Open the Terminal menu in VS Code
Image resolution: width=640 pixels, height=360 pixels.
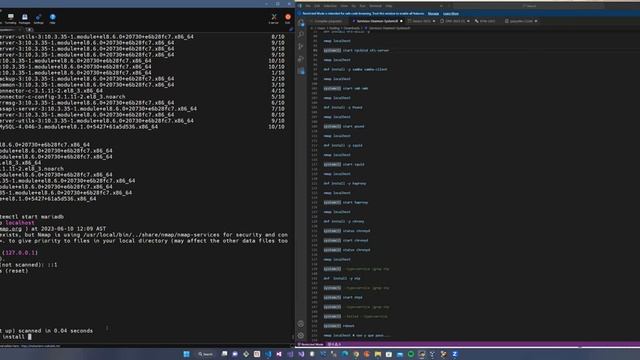[375, 6]
